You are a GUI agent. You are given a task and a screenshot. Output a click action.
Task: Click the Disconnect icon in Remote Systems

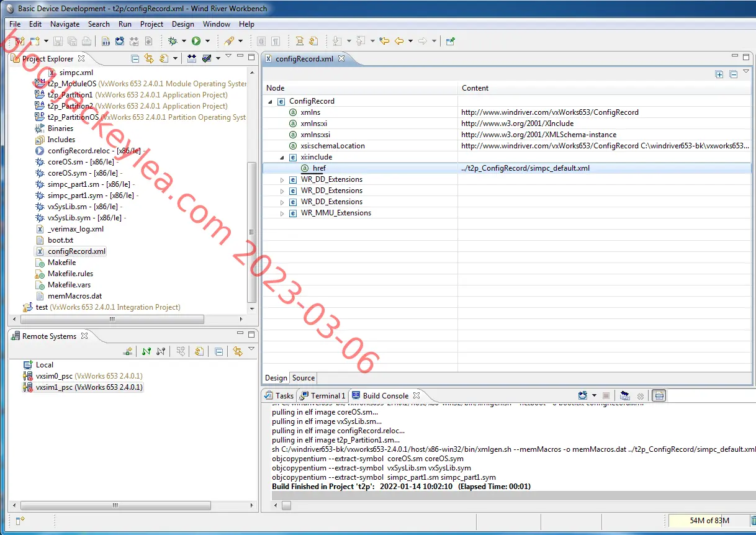tap(161, 351)
